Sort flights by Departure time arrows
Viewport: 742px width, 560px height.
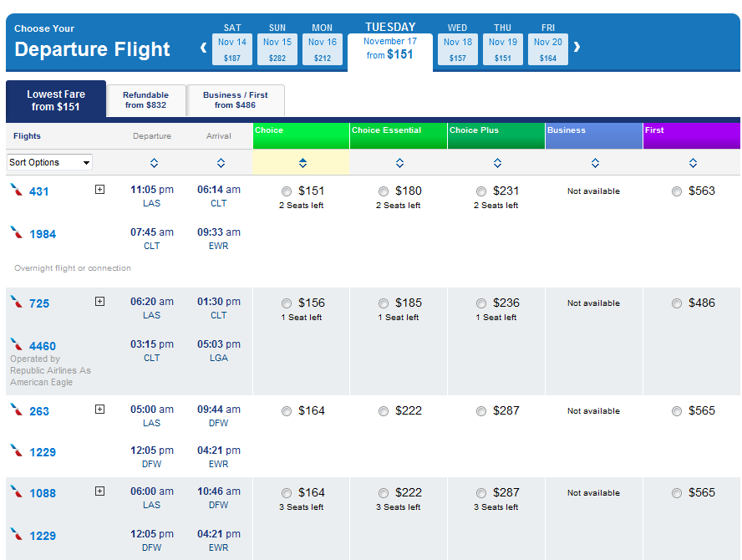pos(154,163)
